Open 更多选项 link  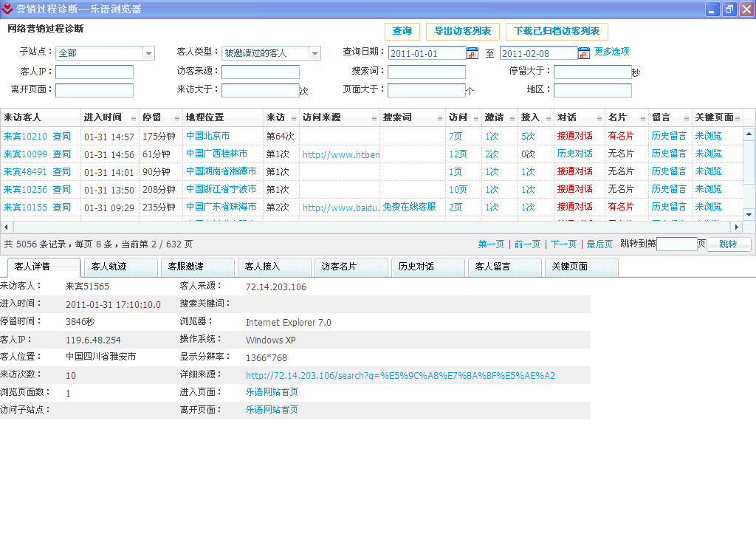click(611, 52)
